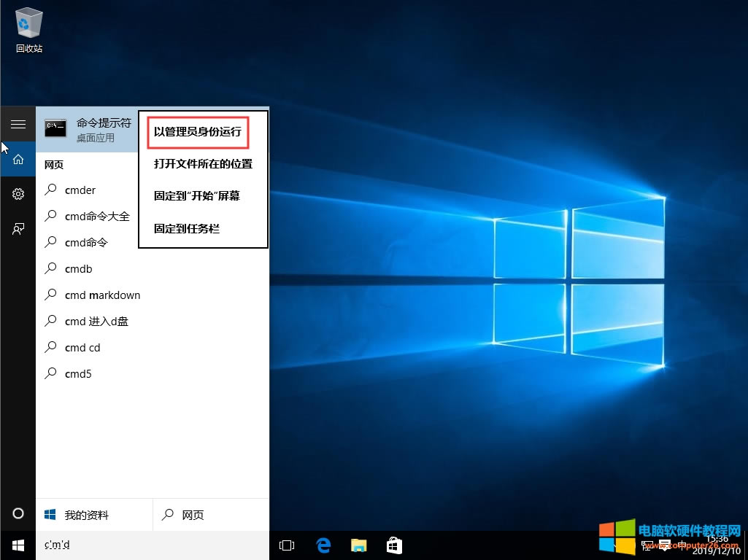The width and height of the screenshot is (748, 560).
Task: Open search settings gear icon
Action: [18, 194]
